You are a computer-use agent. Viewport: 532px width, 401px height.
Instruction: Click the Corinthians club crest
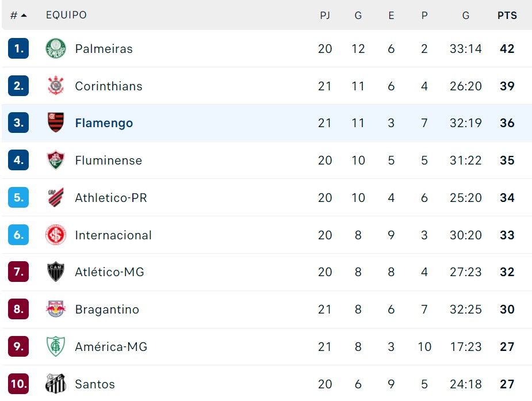[56, 86]
